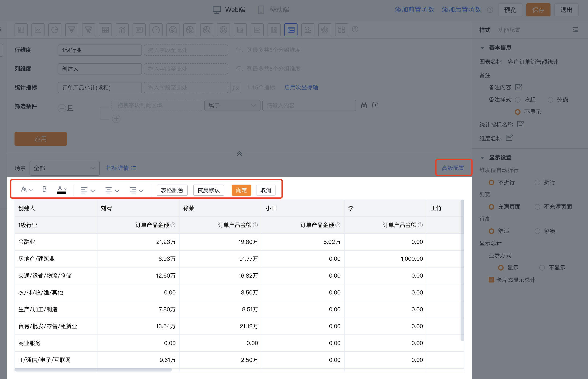588x379 pixels.
Task: Select the radar chart type icon
Action: pyautogui.click(x=324, y=30)
